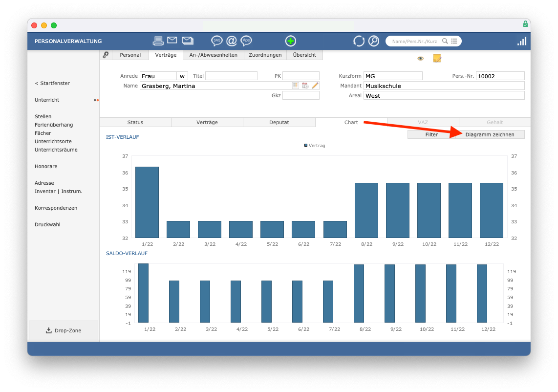Click the magnifier inside the search field
The height and width of the screenshot is (392, 558).
pyautogui.click(x=445, y=41)
